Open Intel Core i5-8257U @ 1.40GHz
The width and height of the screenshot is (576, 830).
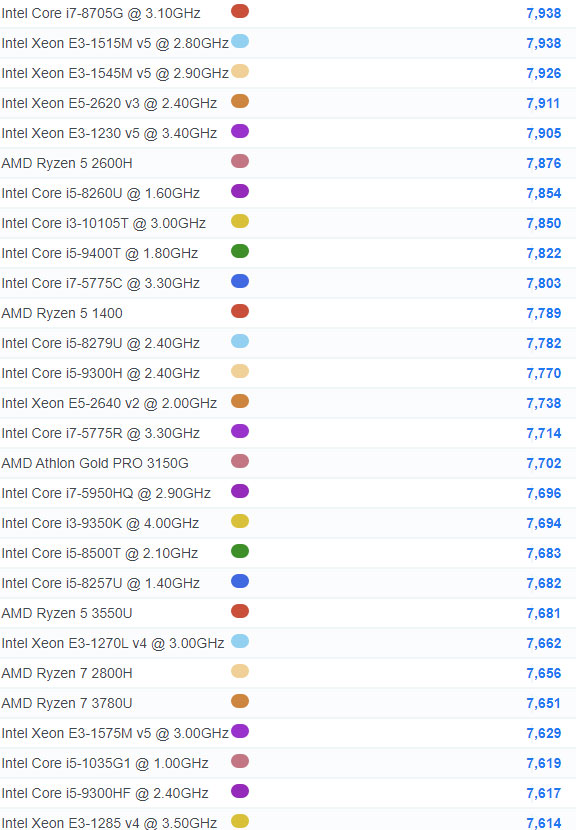pos(101,583)
